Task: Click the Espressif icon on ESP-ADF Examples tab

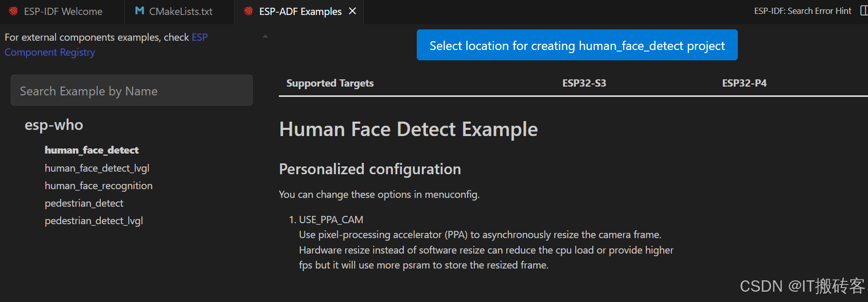Action: (x=249, y=11)
